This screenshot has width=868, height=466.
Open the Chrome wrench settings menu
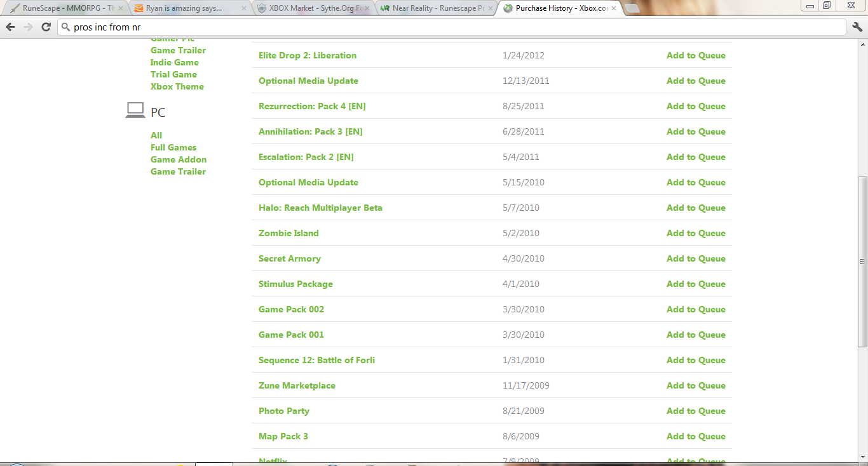point(857,27)
